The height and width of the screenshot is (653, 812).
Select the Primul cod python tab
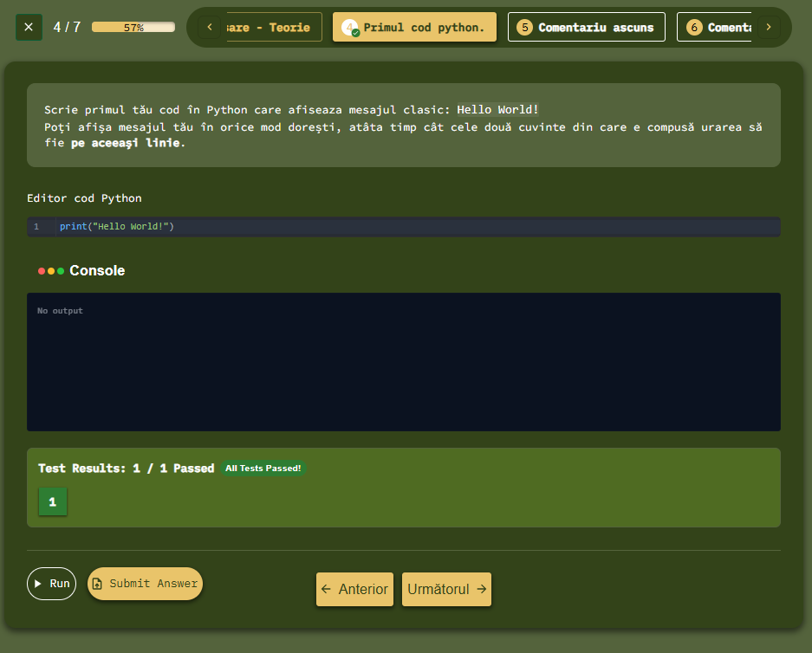[414, 27]
